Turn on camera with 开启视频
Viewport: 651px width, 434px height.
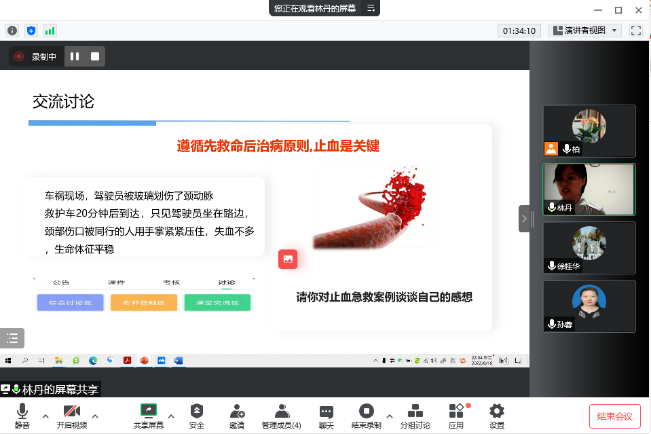pos(71,415)
